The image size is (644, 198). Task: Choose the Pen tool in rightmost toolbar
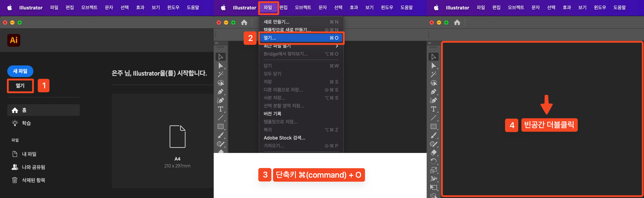point(434,92)
